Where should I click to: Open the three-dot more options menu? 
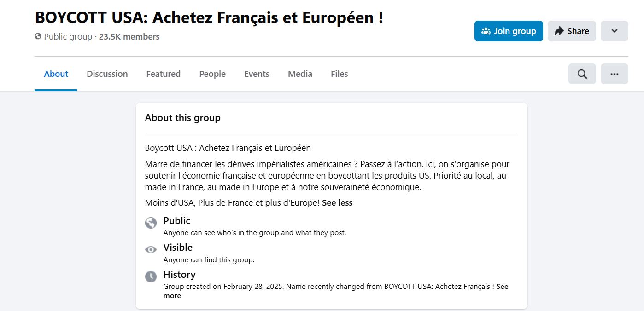614,74
